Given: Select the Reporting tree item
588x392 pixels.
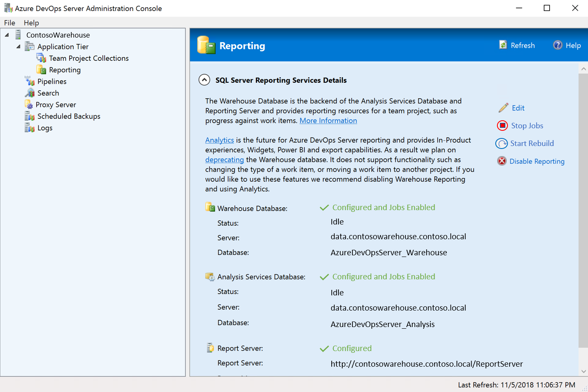Looking at the screenshot, I should [65, 70].
